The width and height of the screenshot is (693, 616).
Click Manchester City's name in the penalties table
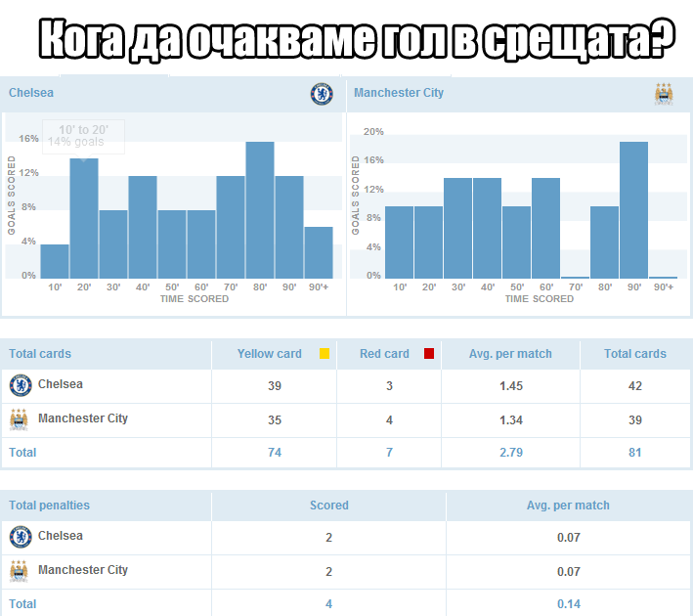83,570
